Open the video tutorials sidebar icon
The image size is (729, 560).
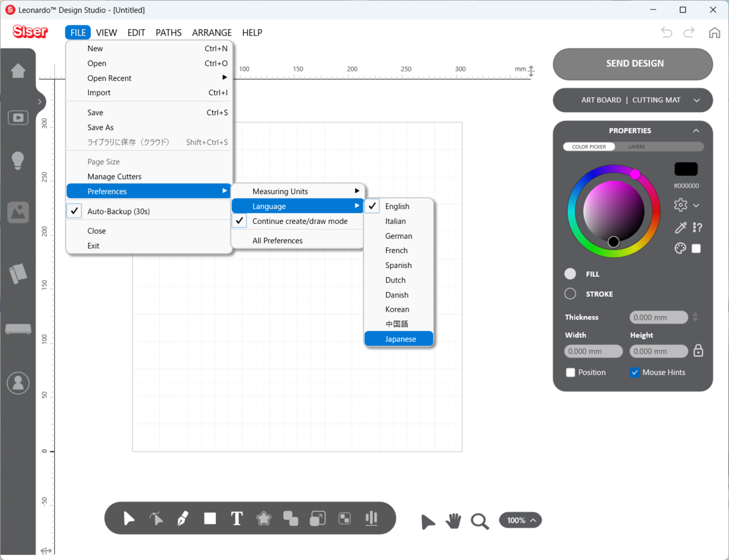click(18, 118)
